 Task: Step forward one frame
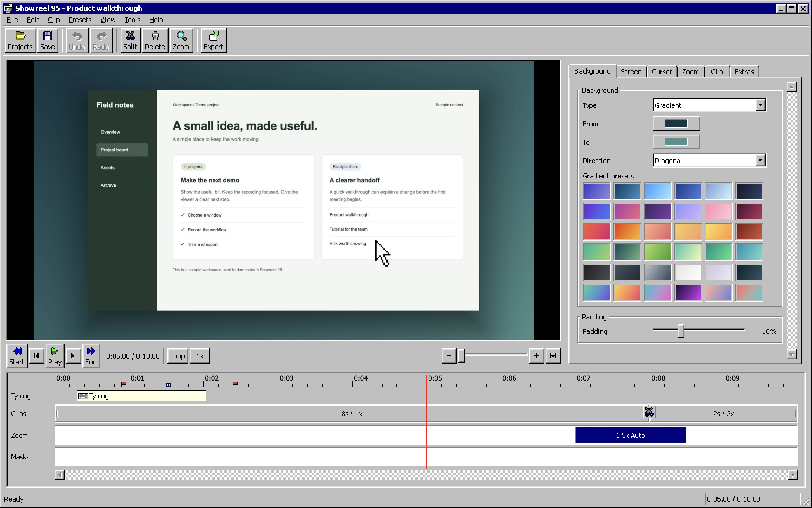tap(73, 356)
